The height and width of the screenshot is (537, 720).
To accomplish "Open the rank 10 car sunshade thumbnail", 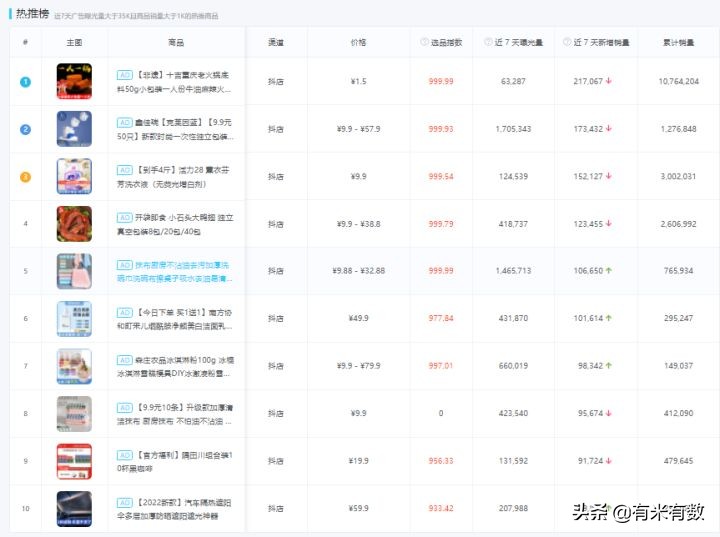I will click(x=74, y=509).
